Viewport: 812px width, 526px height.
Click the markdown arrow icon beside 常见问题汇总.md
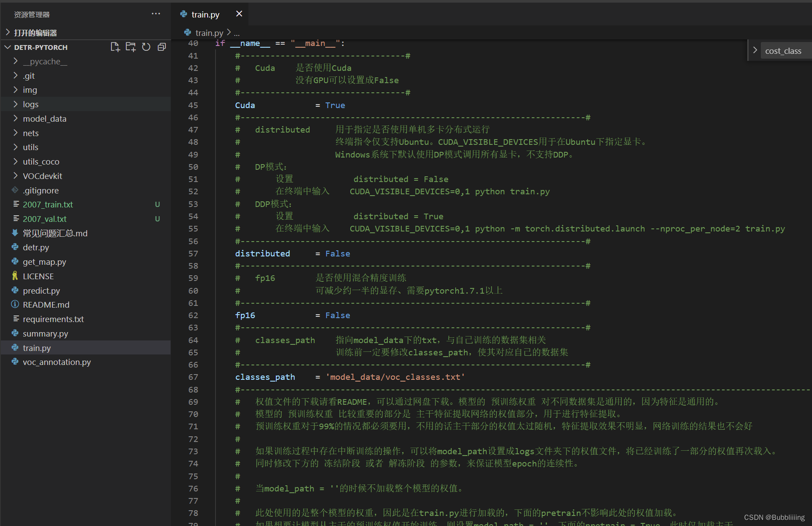coord(15,233)
